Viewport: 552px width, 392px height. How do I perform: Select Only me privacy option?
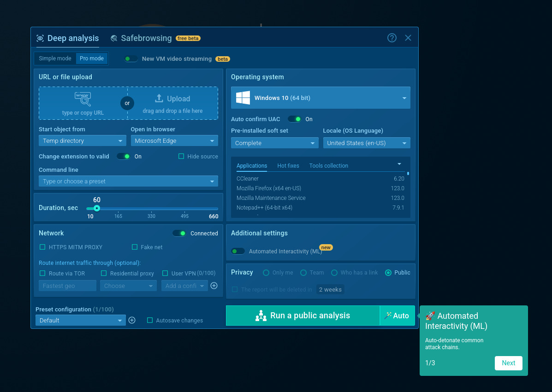click(266, 273)
